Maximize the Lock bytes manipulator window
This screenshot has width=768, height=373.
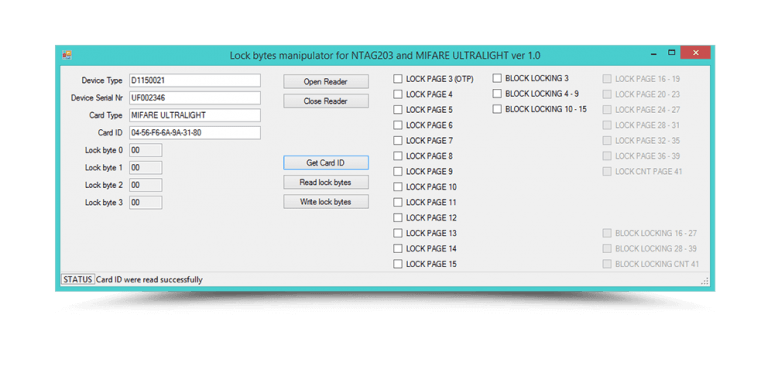pyautogui.click(x=672, y=53)
